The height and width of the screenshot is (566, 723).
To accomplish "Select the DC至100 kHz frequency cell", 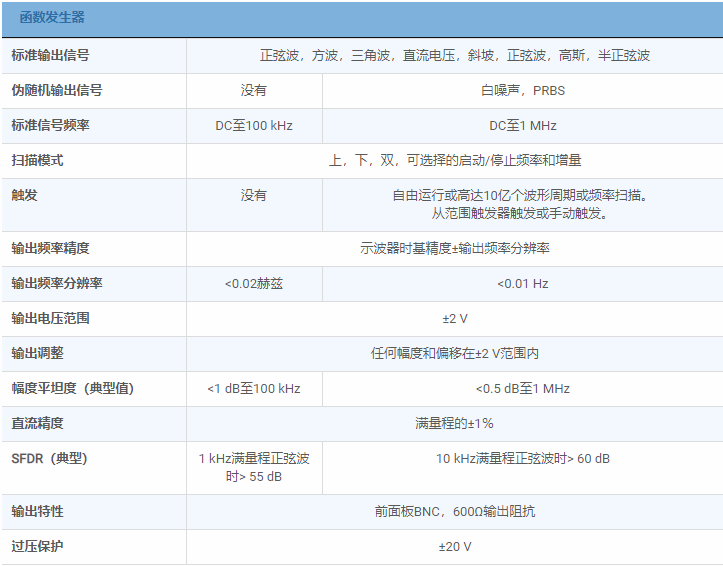I will (x=254, y=125).
